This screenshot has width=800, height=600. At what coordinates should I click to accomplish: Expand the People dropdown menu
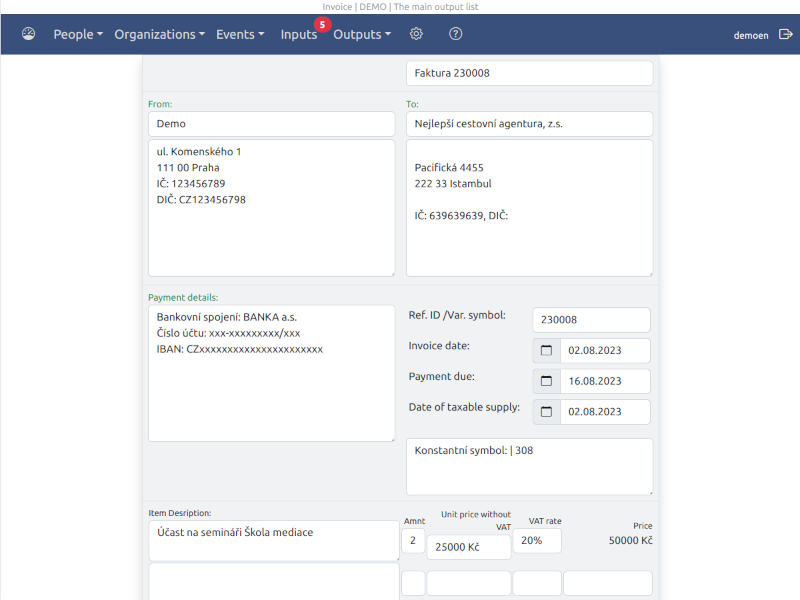[x=78, y=34]
